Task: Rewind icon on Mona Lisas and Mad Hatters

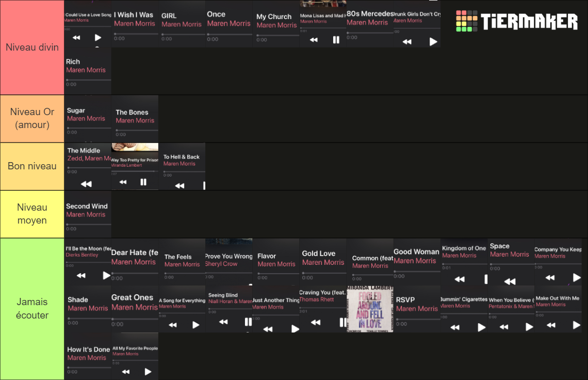Action: tap(314, 40)
